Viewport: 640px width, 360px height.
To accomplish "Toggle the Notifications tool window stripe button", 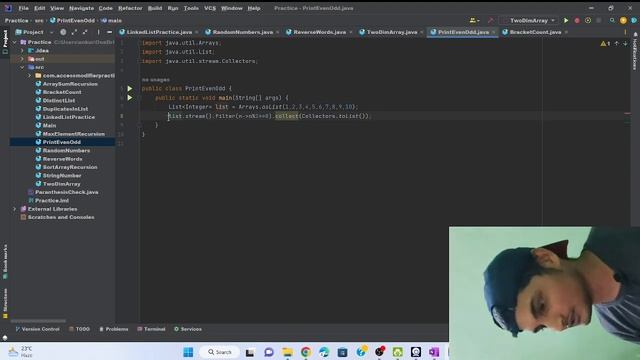I will click(635, 52).
